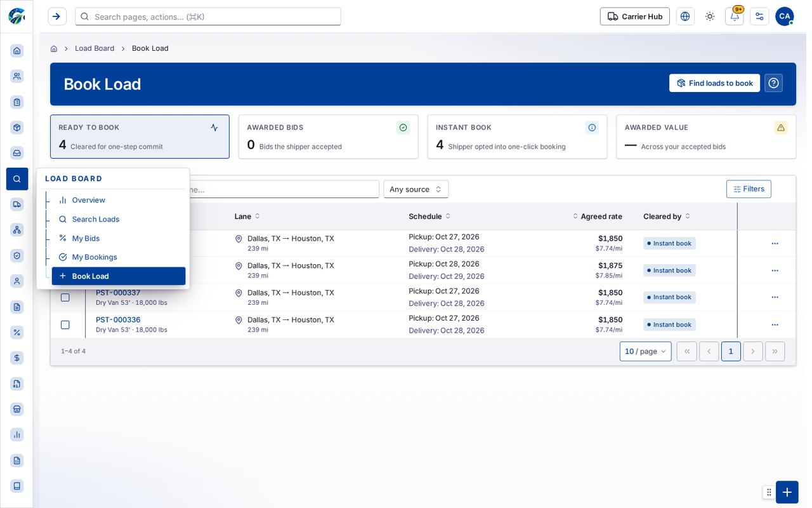Open the home icon in the left sidebar
The image size is (812, 508).
point(17,51)
